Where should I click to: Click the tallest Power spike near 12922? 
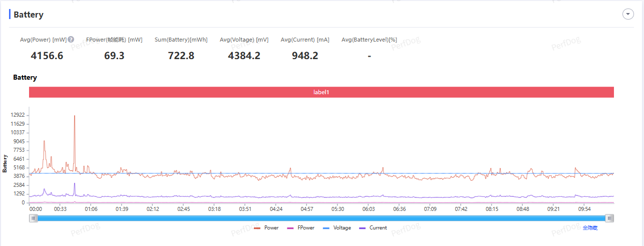click(75, 117)
